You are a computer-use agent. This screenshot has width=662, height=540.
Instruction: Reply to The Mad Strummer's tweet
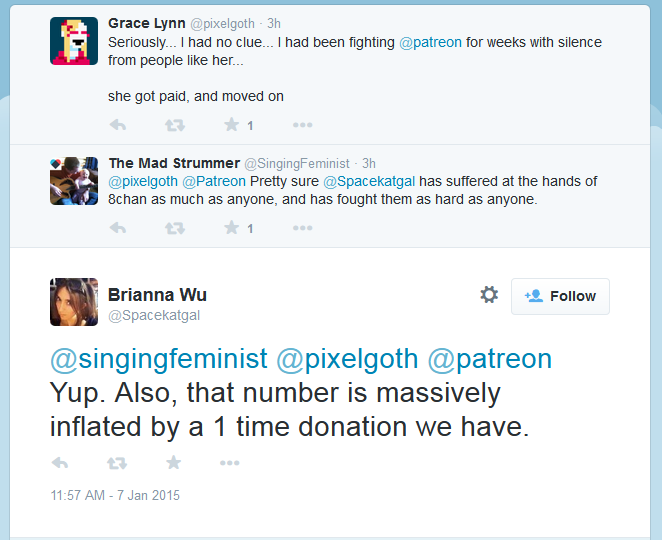tap(118, 228)
